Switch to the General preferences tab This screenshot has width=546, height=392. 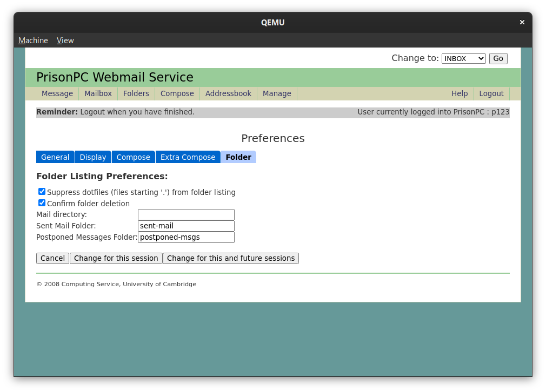pos(55,157)
